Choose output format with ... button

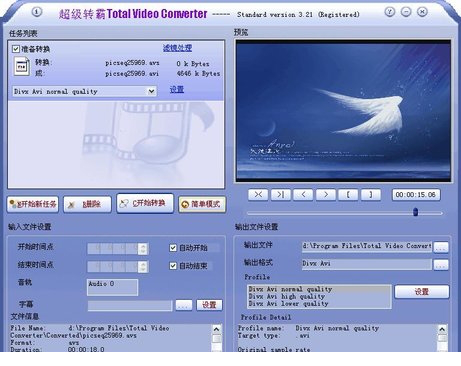pos(441,265)
